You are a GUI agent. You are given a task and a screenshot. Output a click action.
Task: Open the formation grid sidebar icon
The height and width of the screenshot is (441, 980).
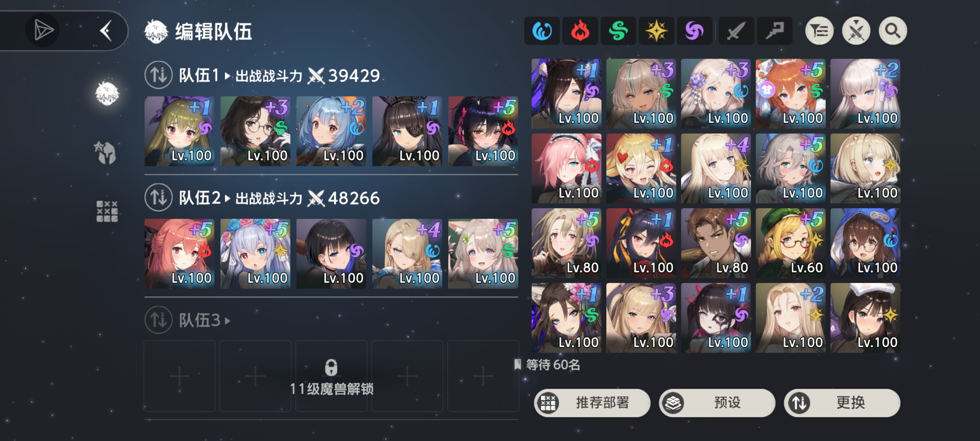[x=107, y=211]
